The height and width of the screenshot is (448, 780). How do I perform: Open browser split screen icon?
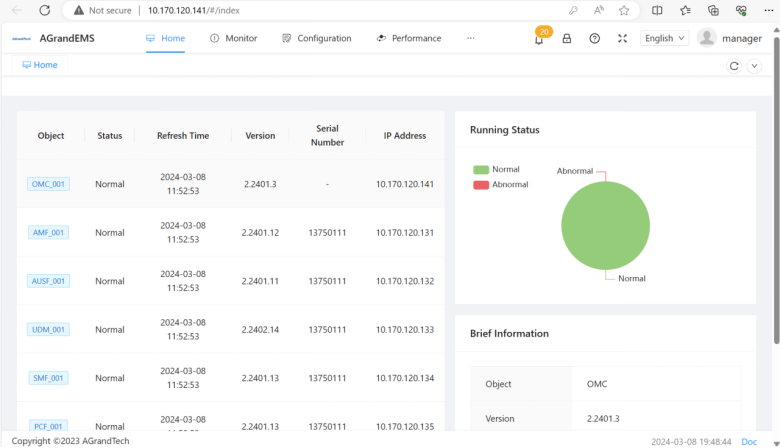coord(657,10)
